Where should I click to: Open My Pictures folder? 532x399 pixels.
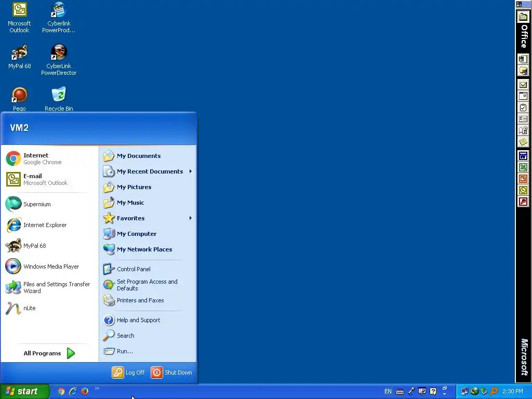tap(148, 187)
